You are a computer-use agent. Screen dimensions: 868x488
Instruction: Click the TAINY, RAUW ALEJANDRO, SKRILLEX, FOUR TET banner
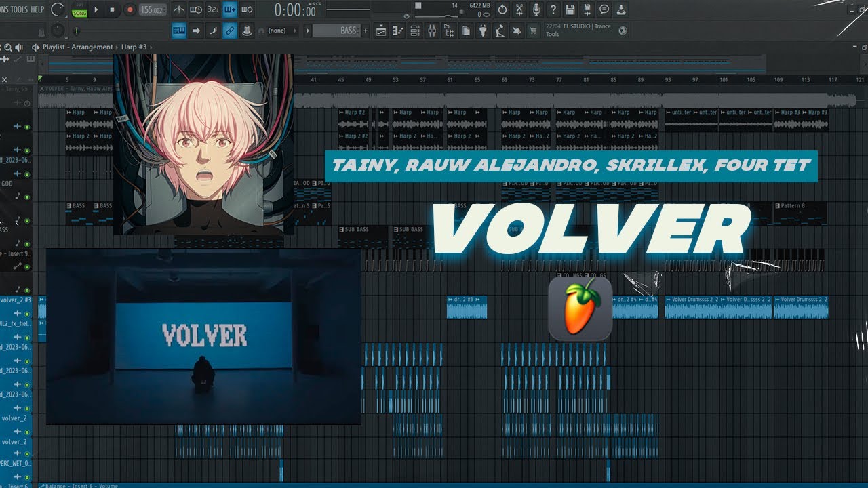pos(571,166)
